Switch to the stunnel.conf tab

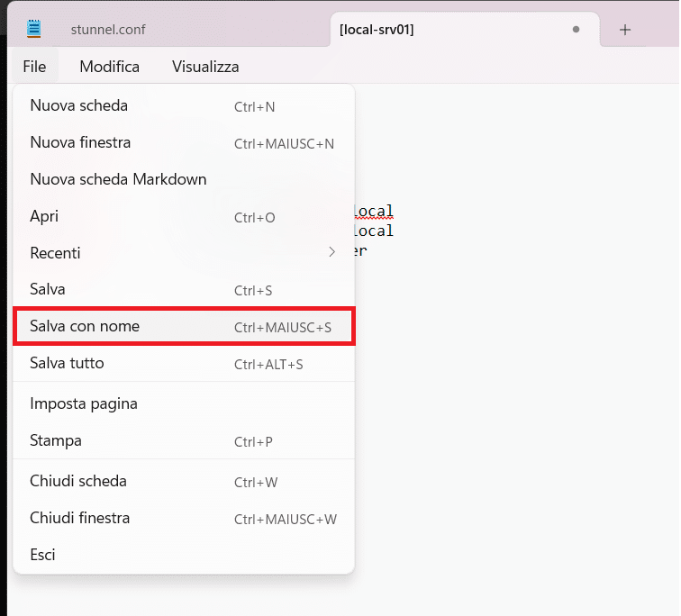coord(108,30)
